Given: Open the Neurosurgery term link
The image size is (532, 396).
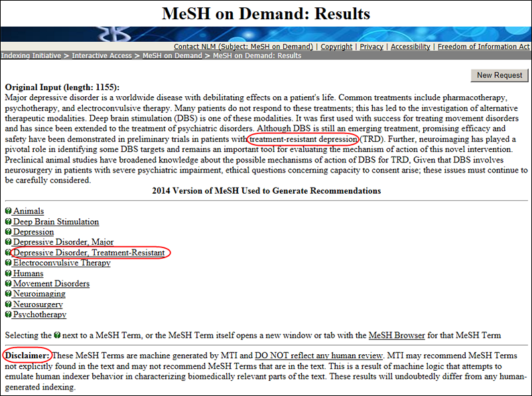Looking at the screenshot, I should click(x=38, y=304).
